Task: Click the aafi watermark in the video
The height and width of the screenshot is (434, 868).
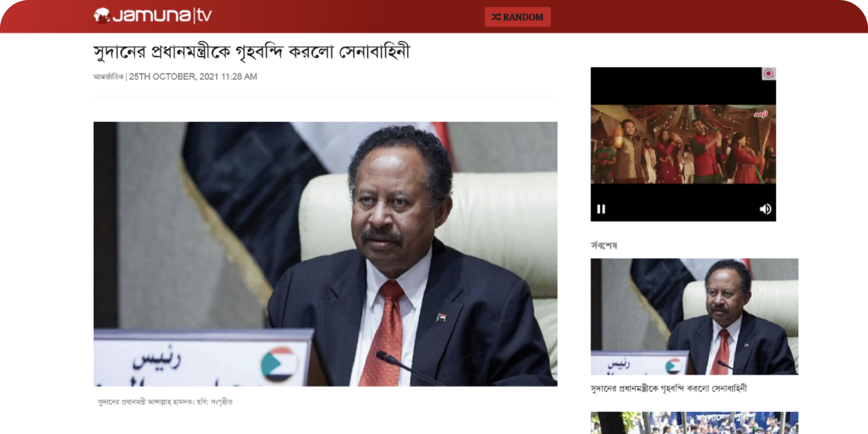Action: [760, 114]
